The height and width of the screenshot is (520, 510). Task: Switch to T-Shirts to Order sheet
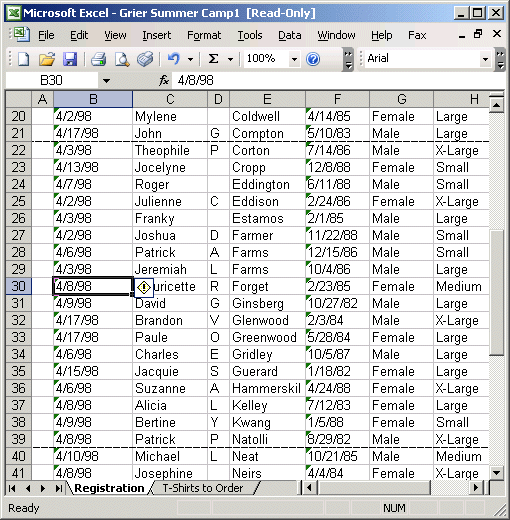(x=203, y=488)
